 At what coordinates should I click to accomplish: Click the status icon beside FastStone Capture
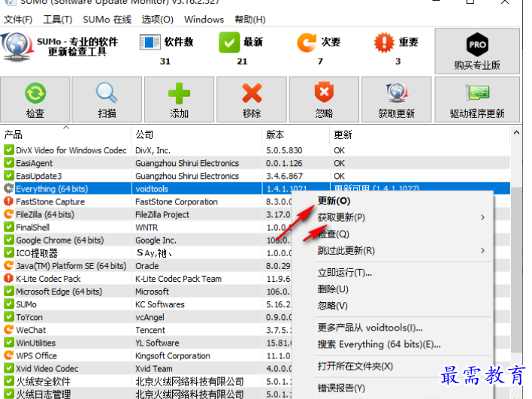click(x=8, y=201)
